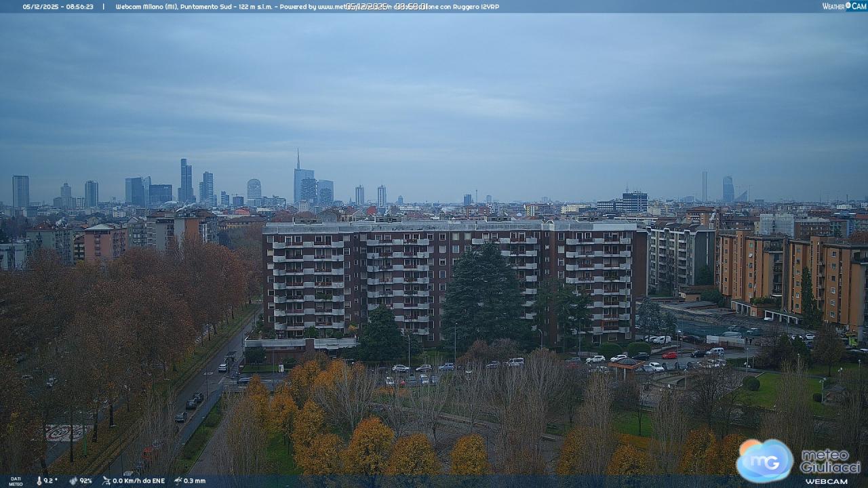Click the mG cloud logo
This screenshot has width=868, height=488.
764,460
